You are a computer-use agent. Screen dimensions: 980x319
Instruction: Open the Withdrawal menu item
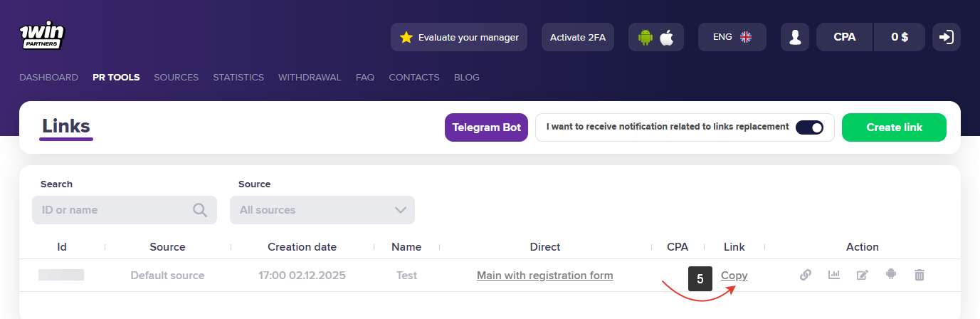click(x=310, y=77)
